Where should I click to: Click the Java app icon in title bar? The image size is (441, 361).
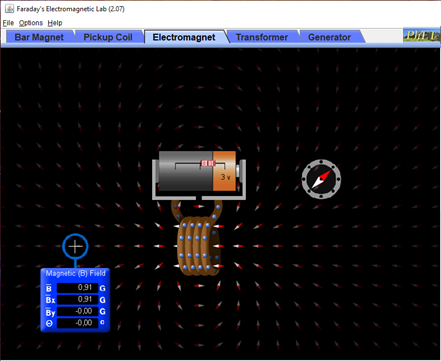click(9, 9)
